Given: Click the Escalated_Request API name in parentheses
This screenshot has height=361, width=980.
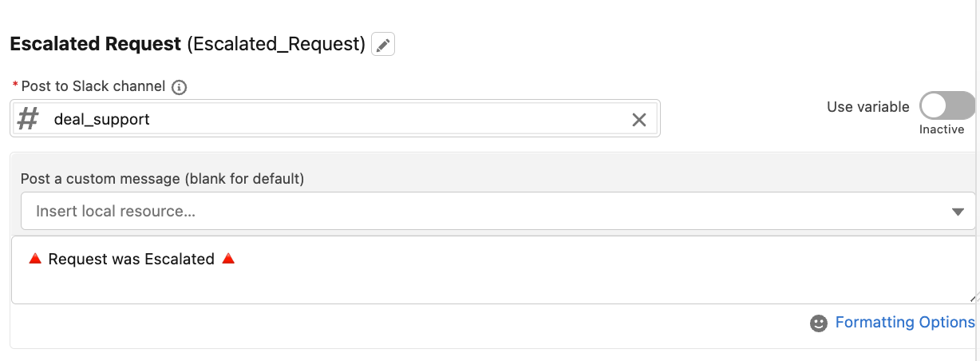Looking at the screenshot, I should 276,44.
